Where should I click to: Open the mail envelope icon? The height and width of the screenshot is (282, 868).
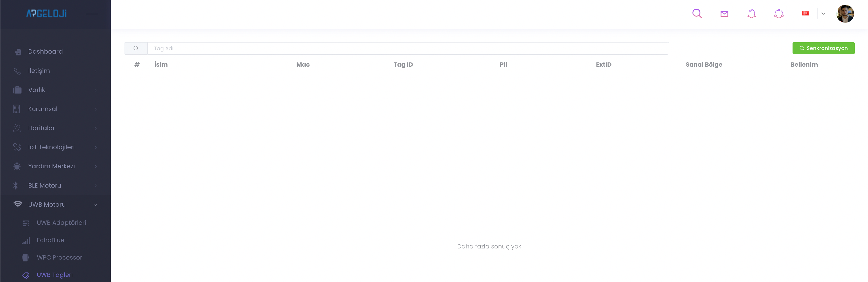pos(724,14)
